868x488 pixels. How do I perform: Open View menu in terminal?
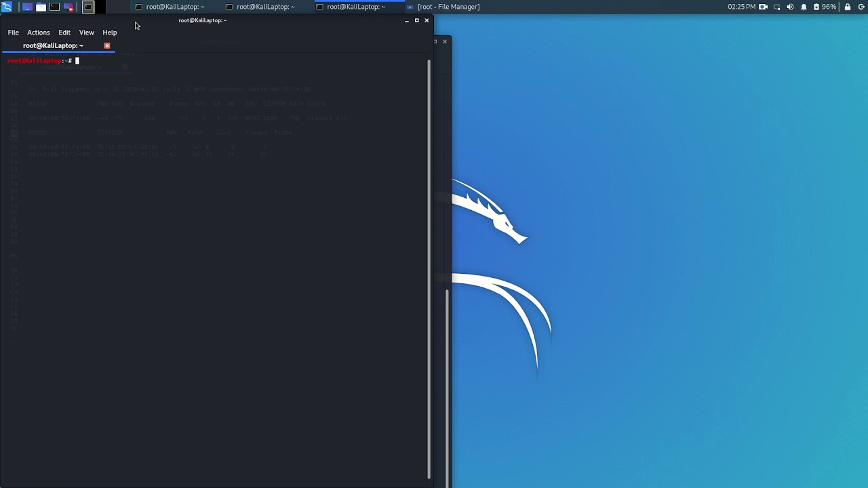(87, 33)
